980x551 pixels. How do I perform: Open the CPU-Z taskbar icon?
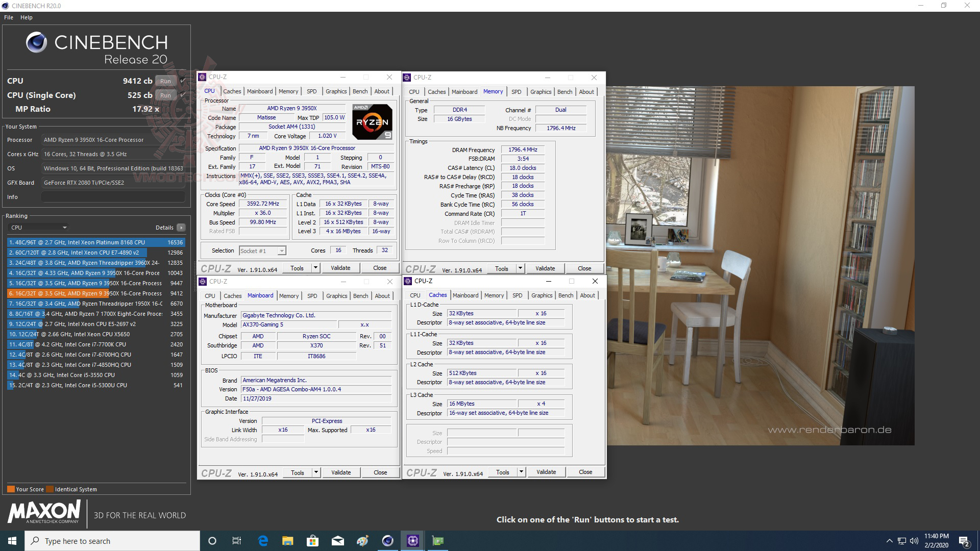pos(412,541)
